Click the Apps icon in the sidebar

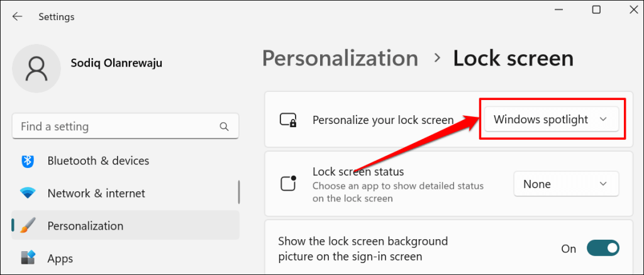pyautogui.click(x=28, y=258)
